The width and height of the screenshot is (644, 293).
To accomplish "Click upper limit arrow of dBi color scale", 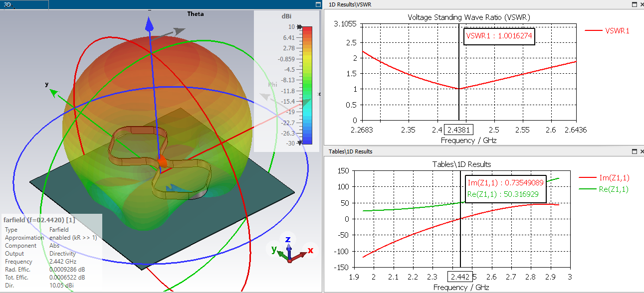I will pos(300,28).
